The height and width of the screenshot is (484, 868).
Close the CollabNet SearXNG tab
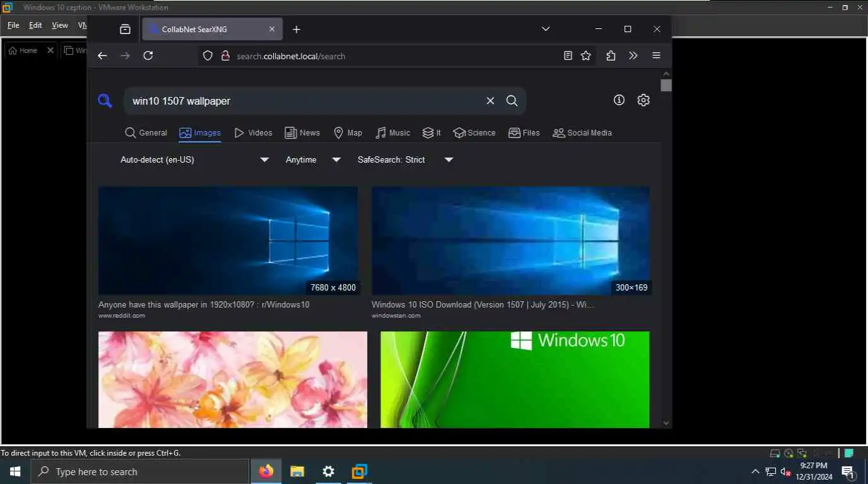tap(272, 29)
